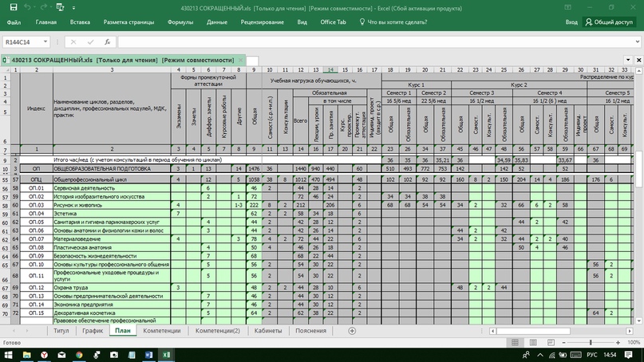Open the Рецензирование ribbon tab
The width and height of the screenshot is (644, 362).
[x=262, y=22]
